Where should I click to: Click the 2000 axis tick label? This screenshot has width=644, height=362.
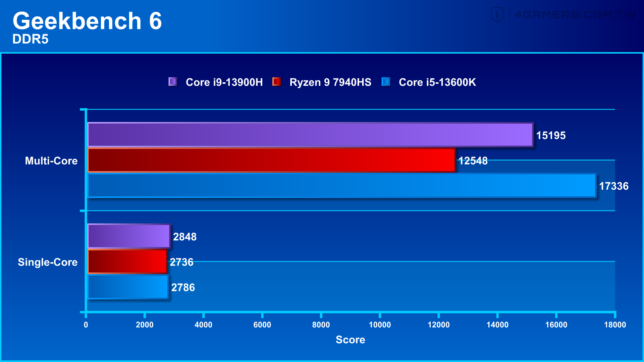[145, 325]
